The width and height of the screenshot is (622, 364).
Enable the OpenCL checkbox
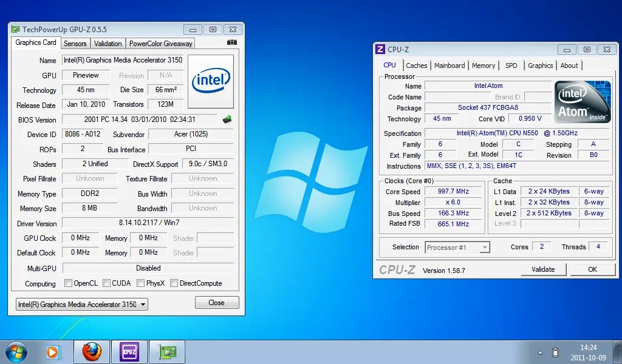pyautogui.click(x=68, y=283)
